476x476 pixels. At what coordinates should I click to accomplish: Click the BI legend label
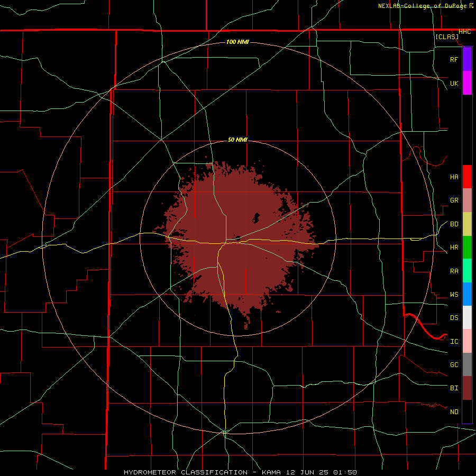coord(454,388)
